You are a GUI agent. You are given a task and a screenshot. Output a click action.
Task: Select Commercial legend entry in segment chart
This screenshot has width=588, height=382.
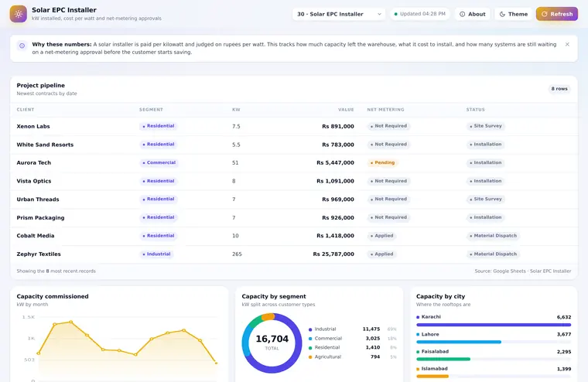(353, 339)
